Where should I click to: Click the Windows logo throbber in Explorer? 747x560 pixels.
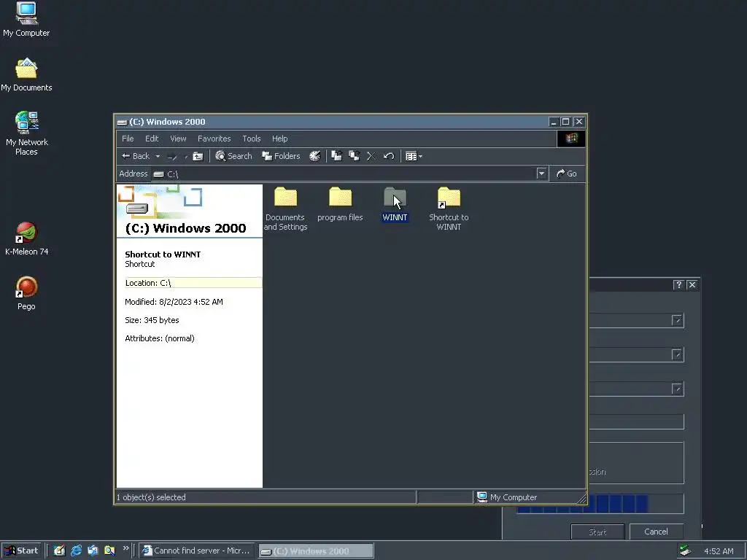point(571,139)
